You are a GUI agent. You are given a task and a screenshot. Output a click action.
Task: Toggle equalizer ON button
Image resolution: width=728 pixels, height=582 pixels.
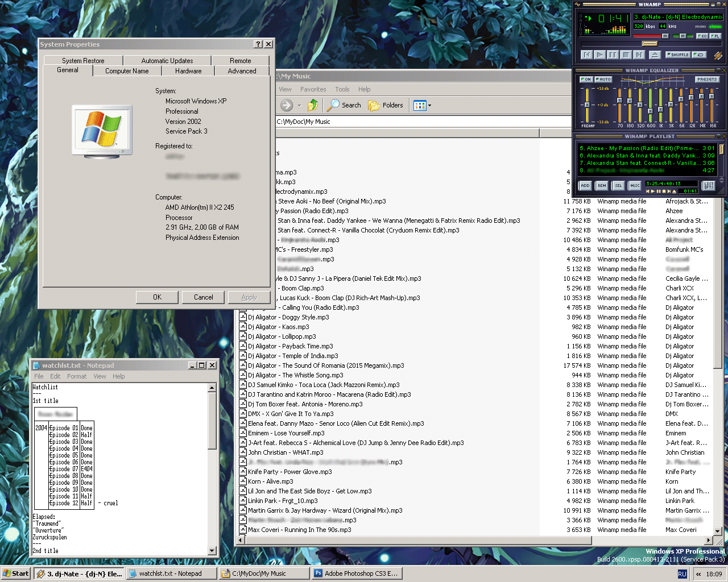pyautogui.click(x=586, y=80)
